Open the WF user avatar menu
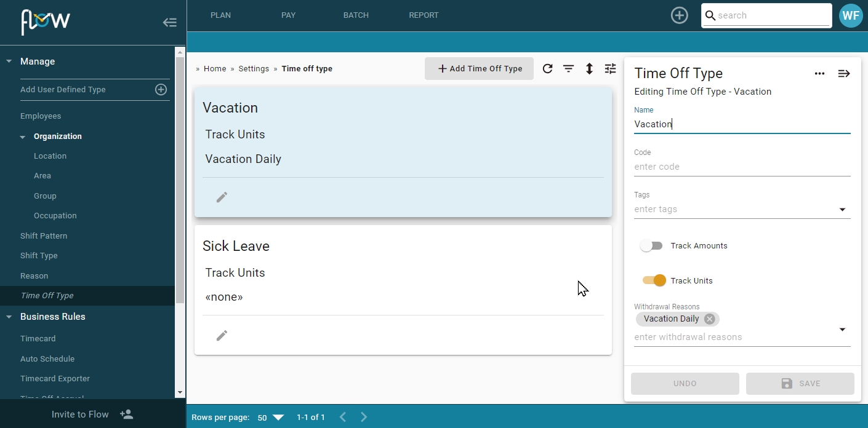This screenshot has width=868, height=428. coord(851,15)
